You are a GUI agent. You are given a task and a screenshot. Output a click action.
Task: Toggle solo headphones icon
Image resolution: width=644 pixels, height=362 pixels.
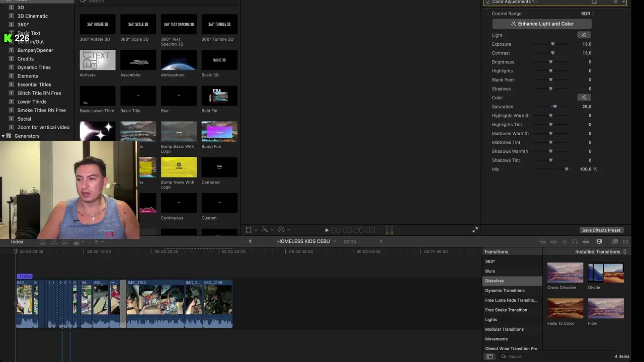pyautogui.click(x=575, y=242)
